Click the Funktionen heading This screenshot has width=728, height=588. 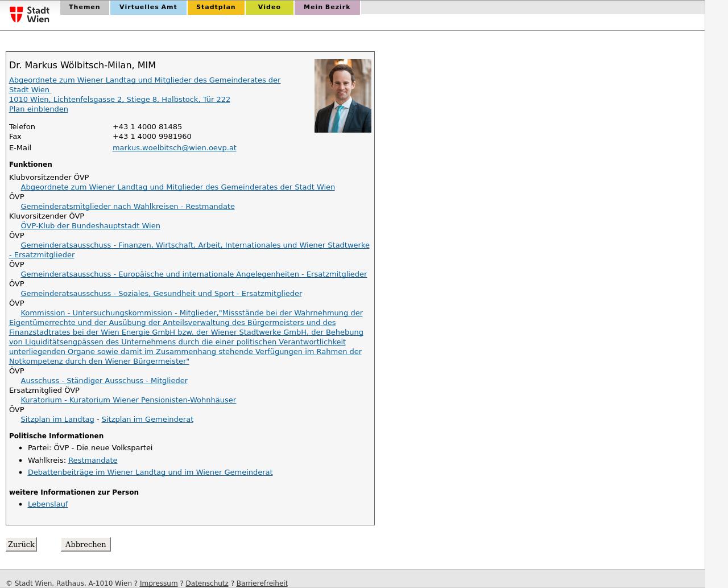[31, 164]
